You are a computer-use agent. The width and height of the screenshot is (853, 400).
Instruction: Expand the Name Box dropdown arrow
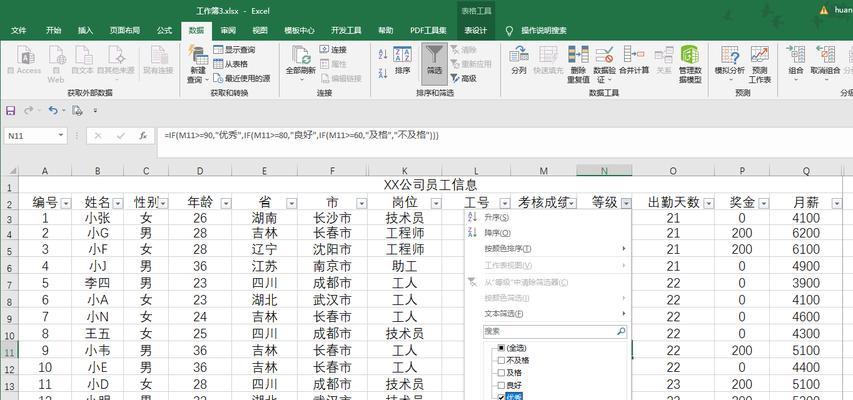pos(61,136)
